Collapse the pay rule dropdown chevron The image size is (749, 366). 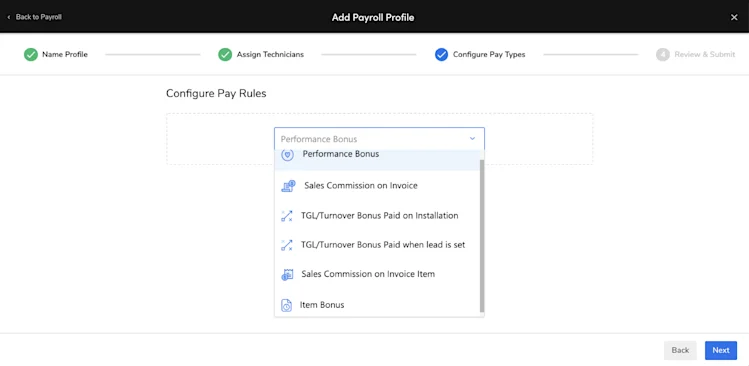point(472,139)
